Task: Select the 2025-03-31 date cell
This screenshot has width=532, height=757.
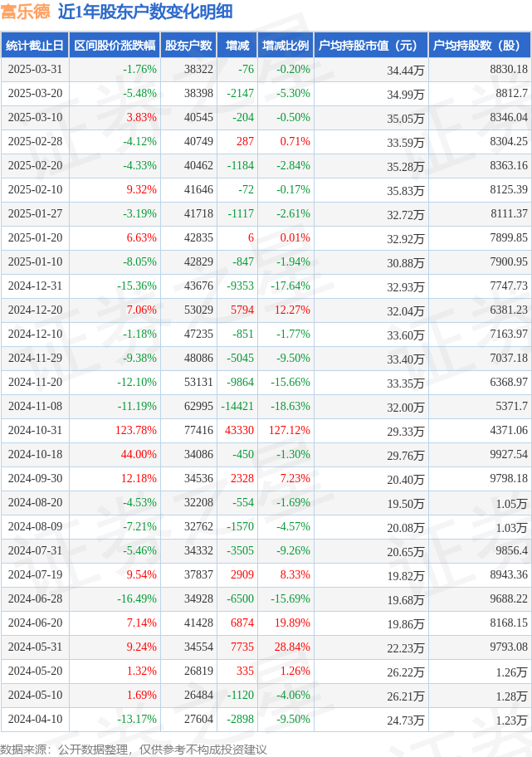Action: coord(35,69)
